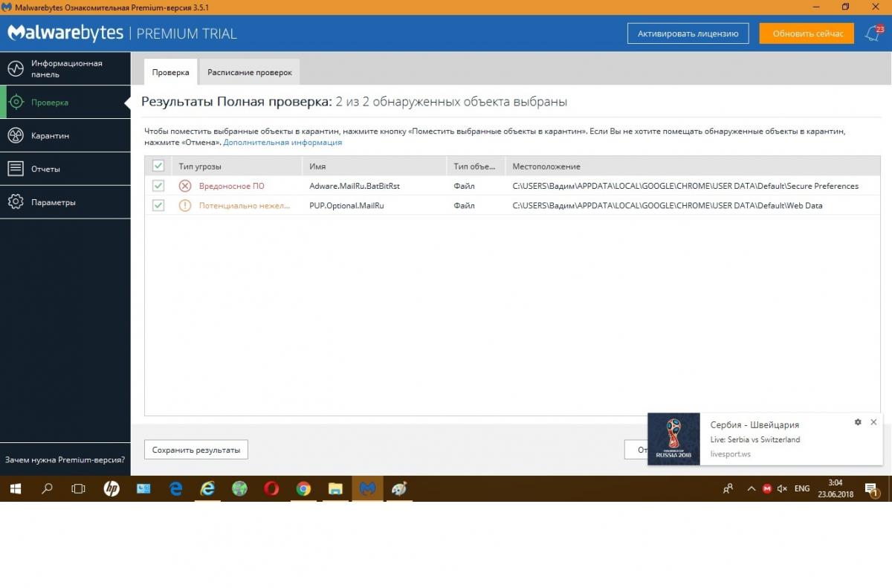The height and width of the screenshot is (588, 892).
Task: Uncheck the Adware.MailRu.BatBitRst row checkbox
Action: tap(158, 186)
